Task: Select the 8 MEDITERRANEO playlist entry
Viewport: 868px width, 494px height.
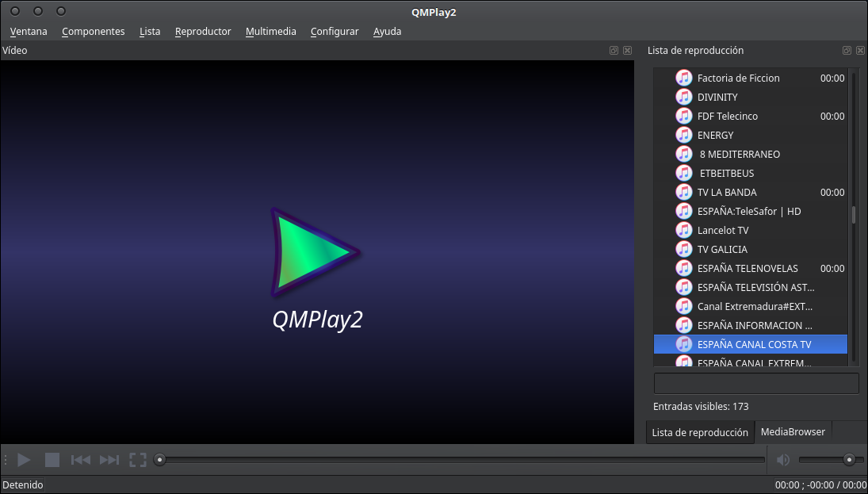Action: [x=751, y=154]
